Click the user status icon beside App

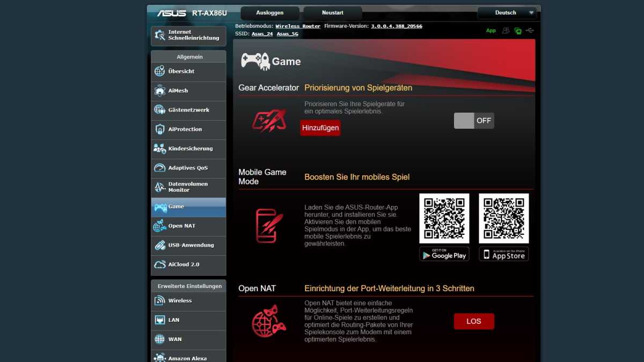coord(506,31)
